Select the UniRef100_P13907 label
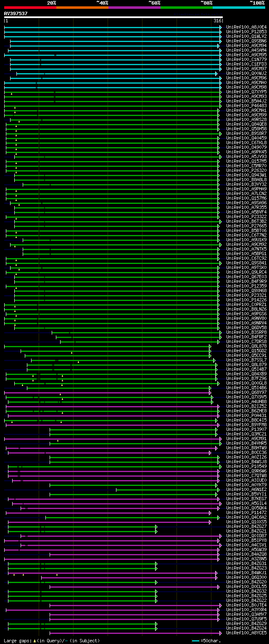 pos(246,429)
